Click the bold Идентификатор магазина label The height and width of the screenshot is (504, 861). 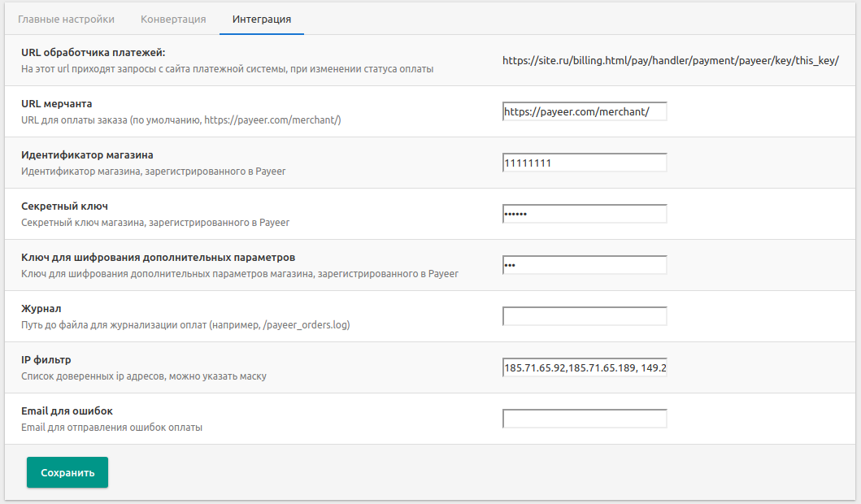coord(87,154)
